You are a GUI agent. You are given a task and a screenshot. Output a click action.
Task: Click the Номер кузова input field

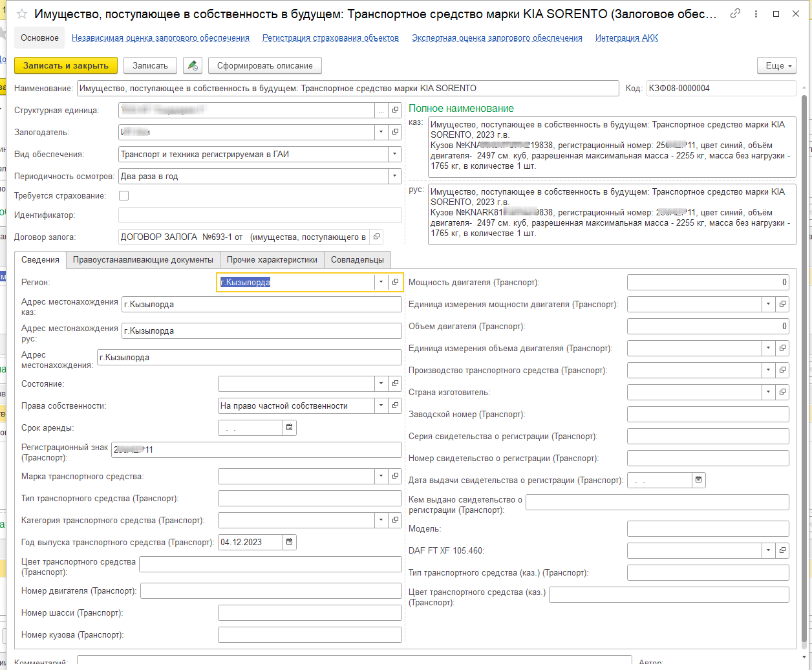coord(310,635)
